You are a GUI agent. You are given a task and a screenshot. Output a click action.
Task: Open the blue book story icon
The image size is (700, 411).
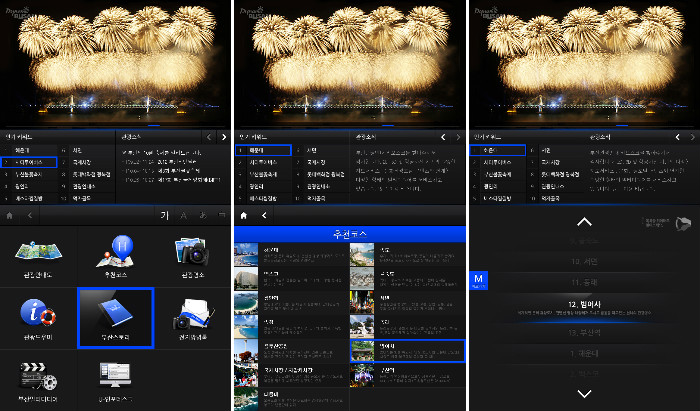116,318
